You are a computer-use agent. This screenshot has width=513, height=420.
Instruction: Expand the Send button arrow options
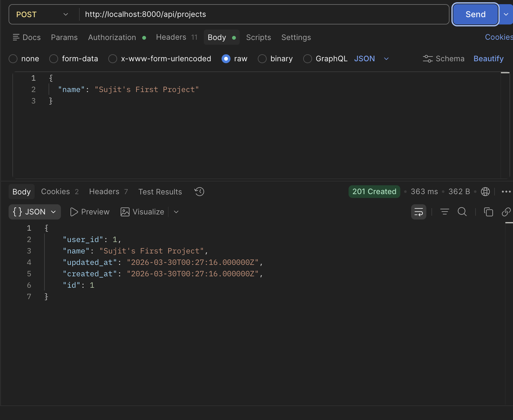click(x=506, y=14)
